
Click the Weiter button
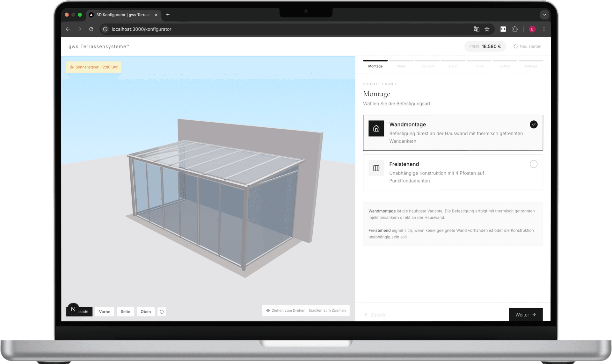tap(525, 315)
